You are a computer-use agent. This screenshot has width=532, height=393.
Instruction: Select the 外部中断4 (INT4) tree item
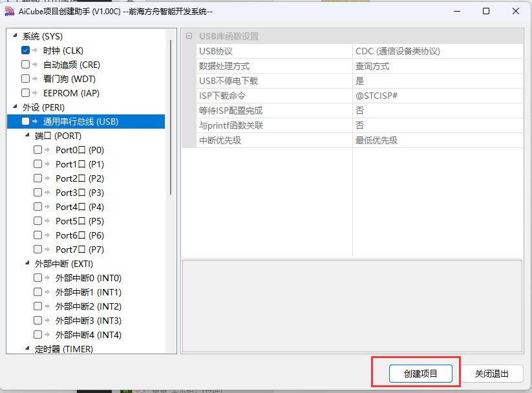(88, 335)
